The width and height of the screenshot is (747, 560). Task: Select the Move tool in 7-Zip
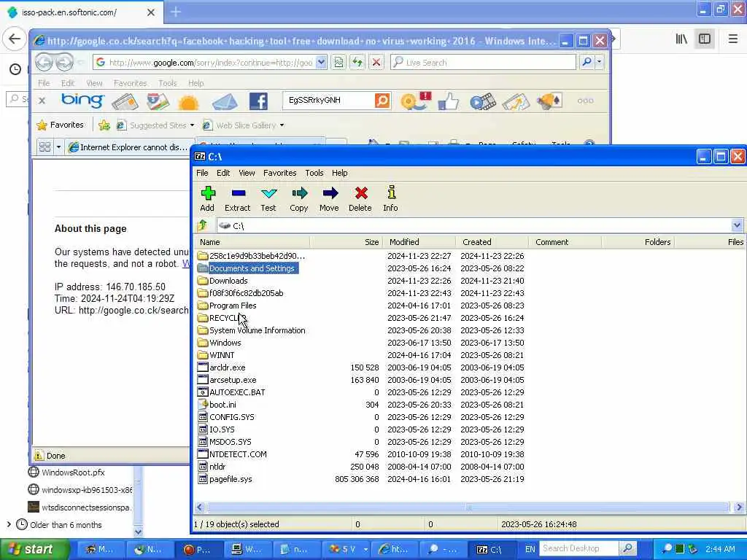tap(329, 198)
